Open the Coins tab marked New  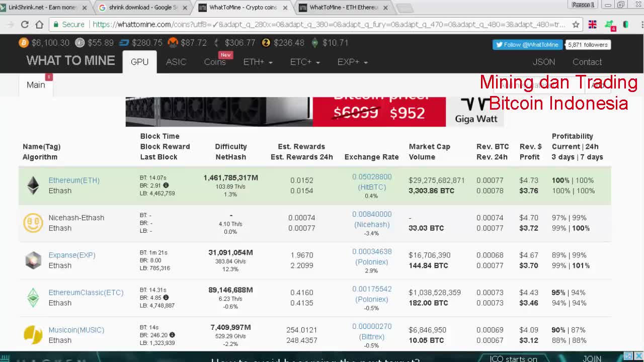215,62
